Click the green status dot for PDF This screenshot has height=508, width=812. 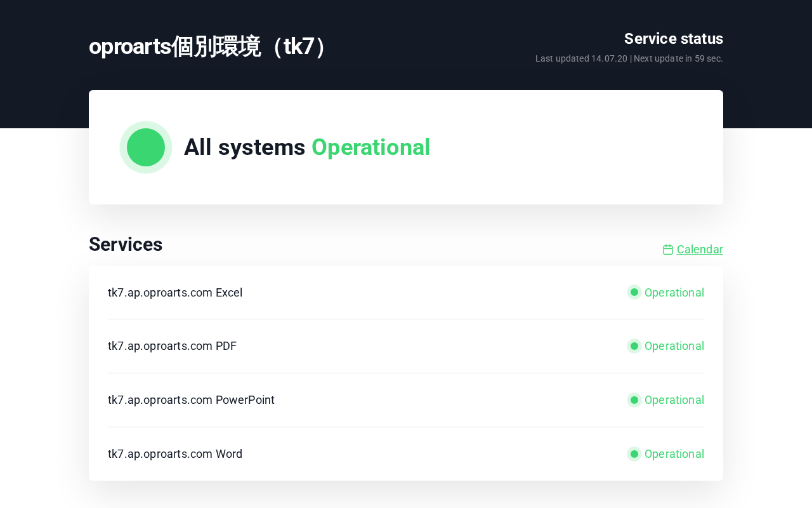click(x=634, y=346)
